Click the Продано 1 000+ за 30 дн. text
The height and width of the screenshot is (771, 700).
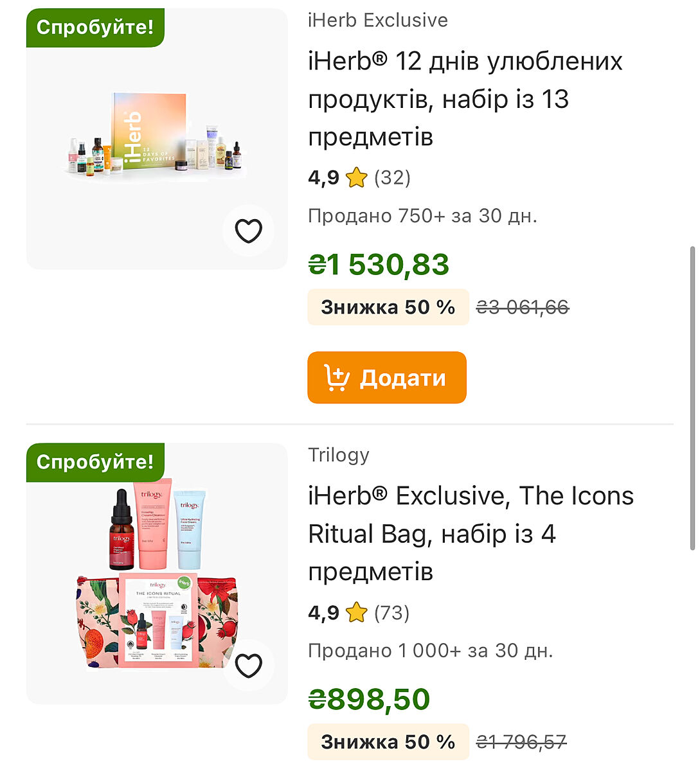click(x=431, y=651)
